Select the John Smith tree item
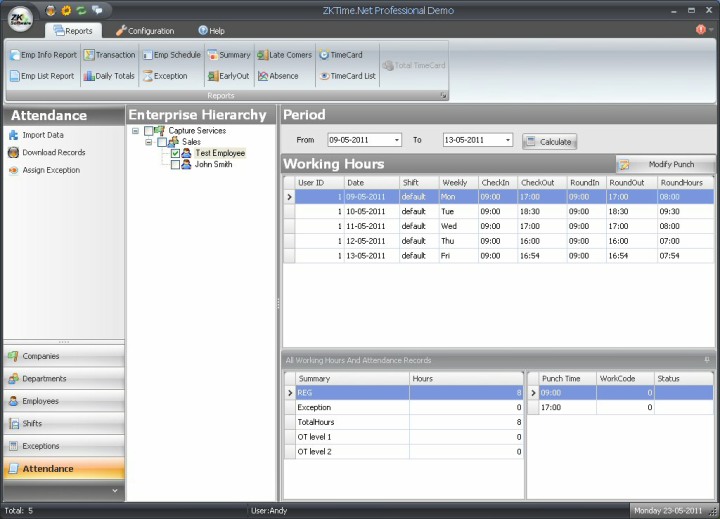This screenshot has height=519, width=720. click(x=214, y=164)
